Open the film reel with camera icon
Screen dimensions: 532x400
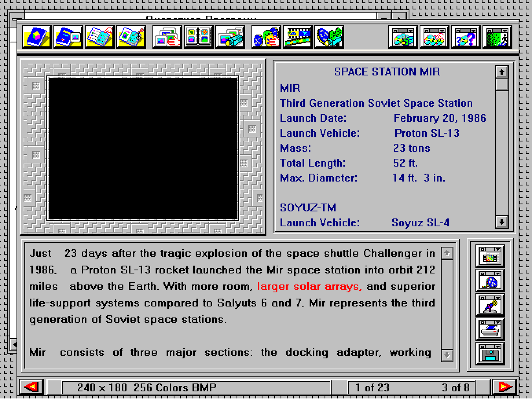point(329,37)
